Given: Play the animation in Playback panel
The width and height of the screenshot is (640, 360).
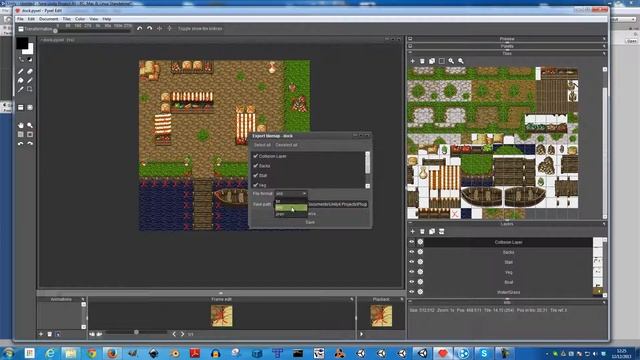Looking at the screenshot, I should 362,334.
